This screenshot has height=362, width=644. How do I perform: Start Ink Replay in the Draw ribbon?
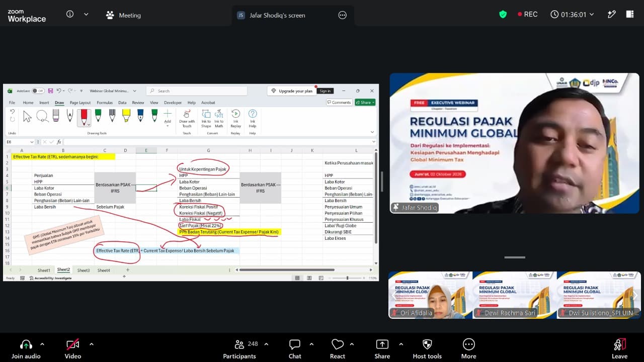click(235, 119)
